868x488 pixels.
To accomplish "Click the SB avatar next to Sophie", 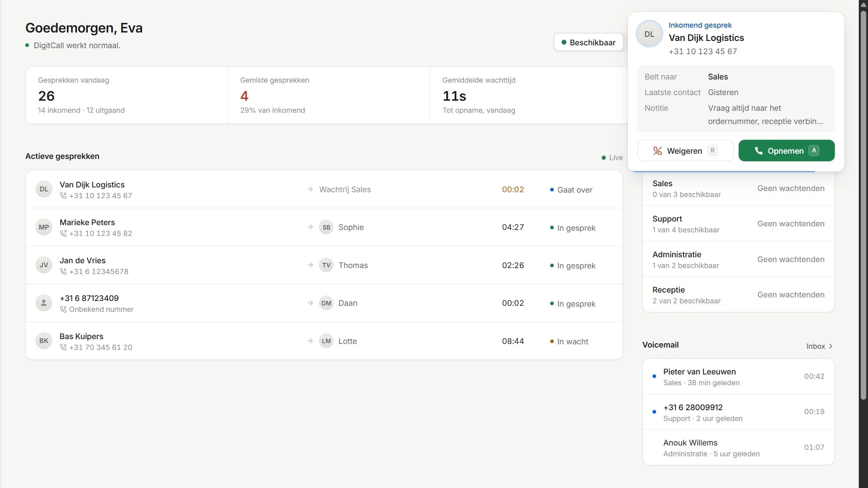I will (x=326, y=227).
